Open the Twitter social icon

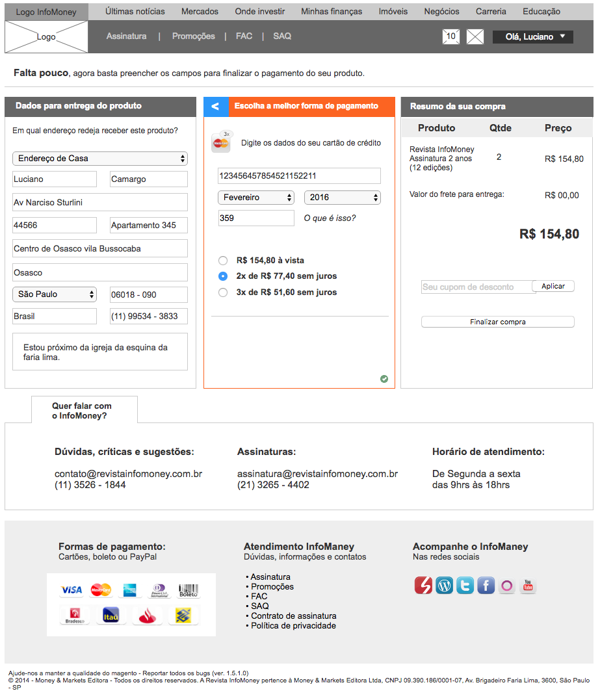(x=465, y=585)
